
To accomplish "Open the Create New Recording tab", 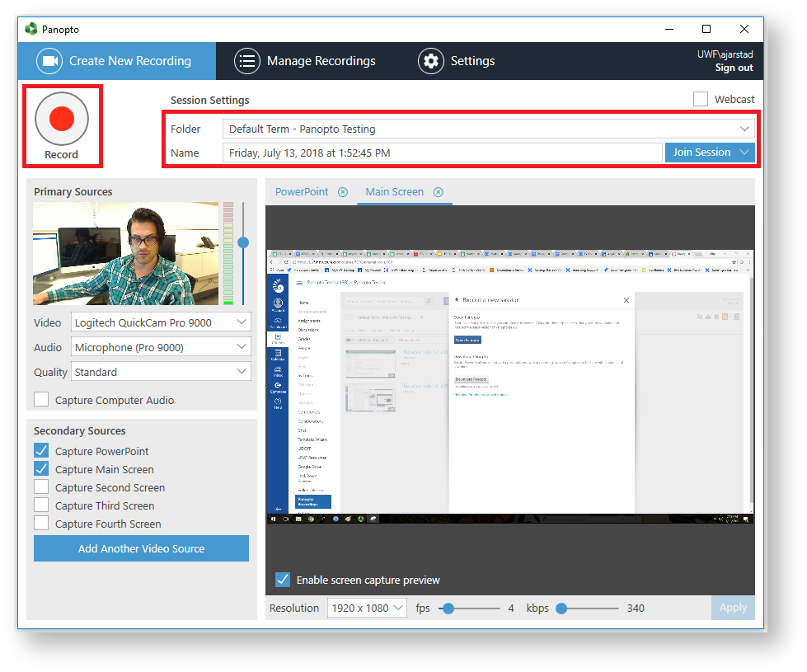I will (x=117, y=61).
